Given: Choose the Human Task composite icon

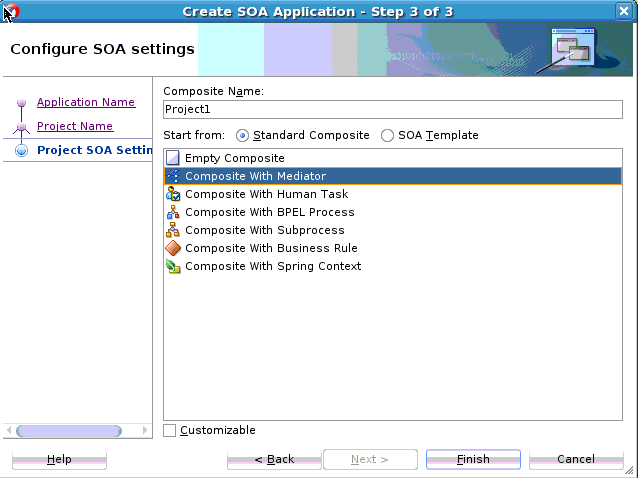Looking at the screenshot, I should click(x=173, y=194).
